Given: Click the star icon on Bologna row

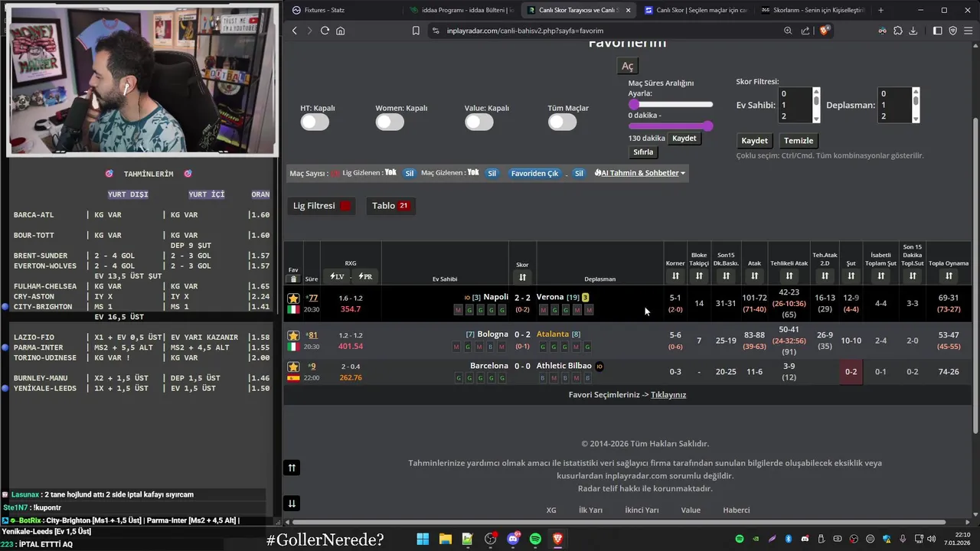Looking at the screenshot, I should [293, 335].
